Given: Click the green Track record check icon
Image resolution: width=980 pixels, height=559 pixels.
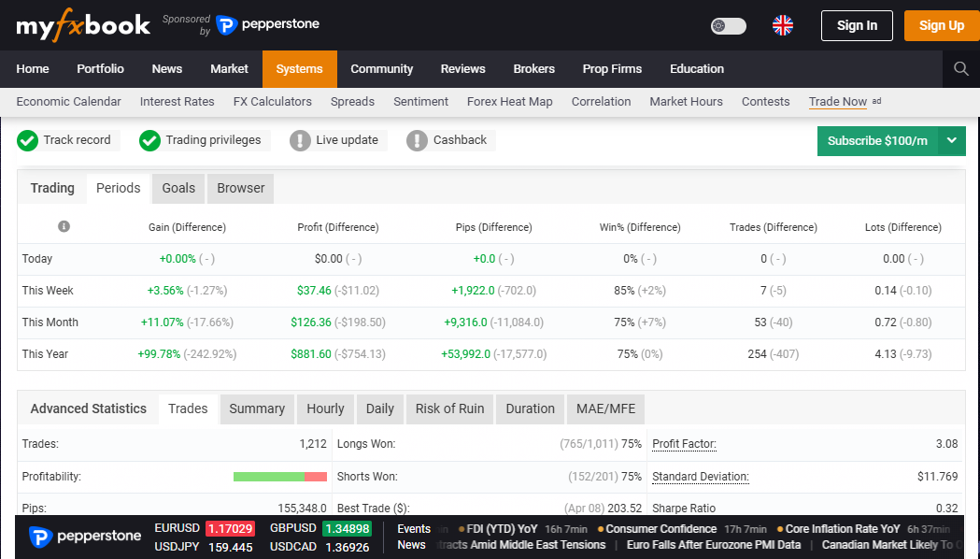Looking at the screenshot, I should 27,141.
